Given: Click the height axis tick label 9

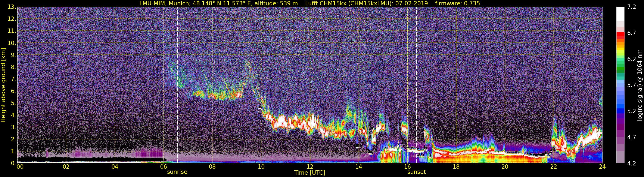Looking at the screenshot, I should pyautogui.click(x=13, y=55).
